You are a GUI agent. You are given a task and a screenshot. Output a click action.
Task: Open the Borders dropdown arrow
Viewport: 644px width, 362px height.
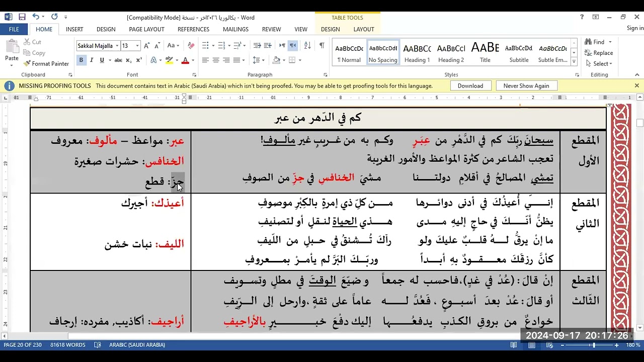pos(300,60)
